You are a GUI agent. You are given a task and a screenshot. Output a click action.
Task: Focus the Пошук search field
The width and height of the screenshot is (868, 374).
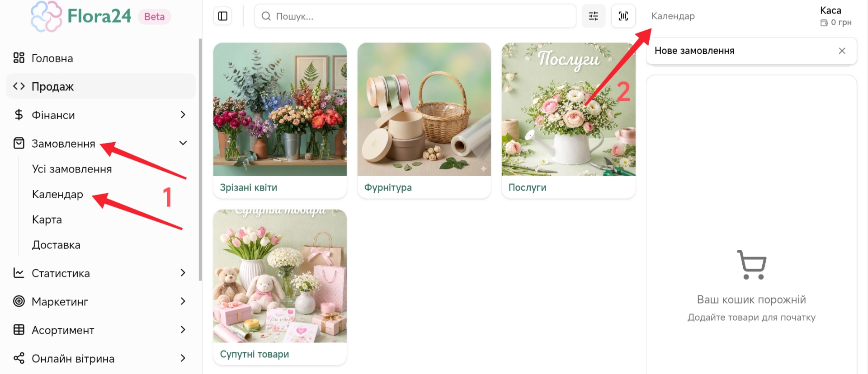point(416,16)
